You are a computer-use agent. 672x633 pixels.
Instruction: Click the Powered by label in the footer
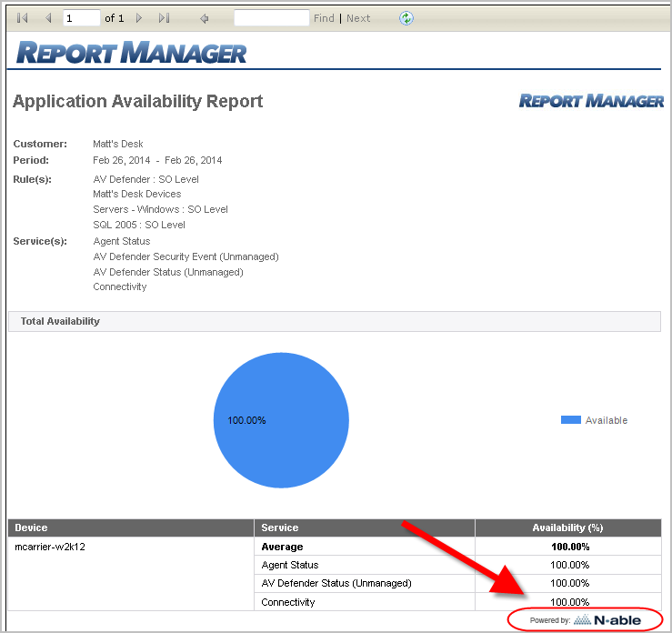click(550, 620)
